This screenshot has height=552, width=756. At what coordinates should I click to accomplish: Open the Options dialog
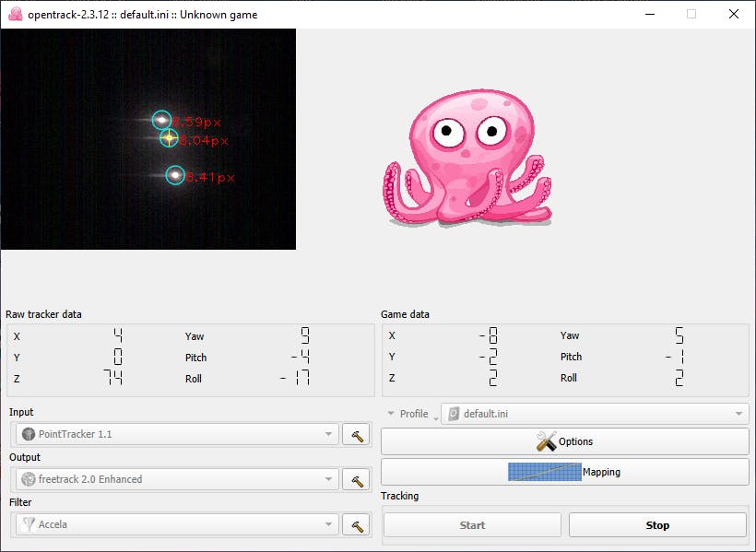[x=564, y=441]
